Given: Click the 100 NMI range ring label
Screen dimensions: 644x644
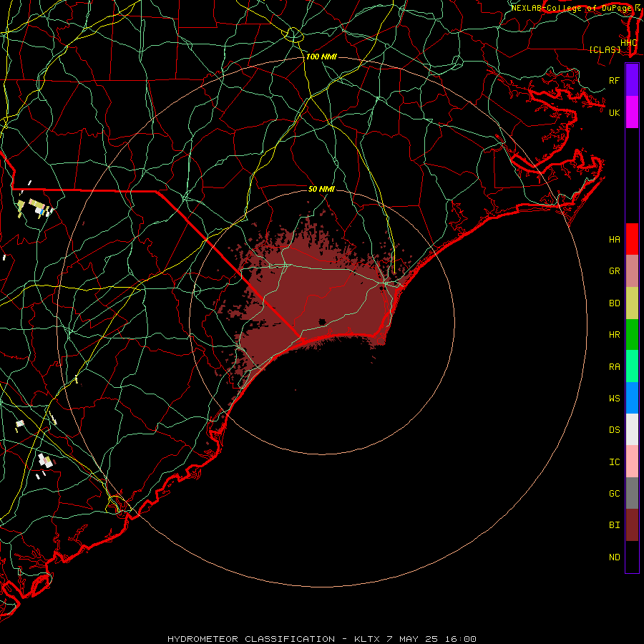Looking at the screenshot, I should point(321,57).
